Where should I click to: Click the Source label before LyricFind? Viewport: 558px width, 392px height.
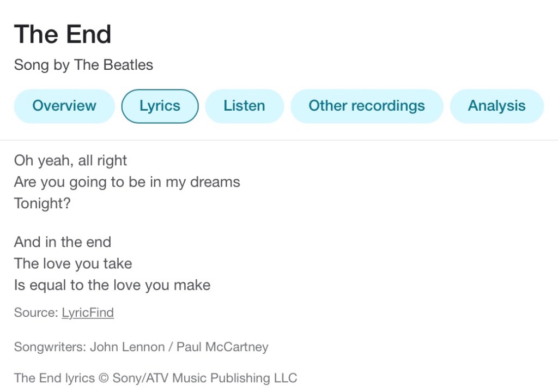[x=35, y=313]
